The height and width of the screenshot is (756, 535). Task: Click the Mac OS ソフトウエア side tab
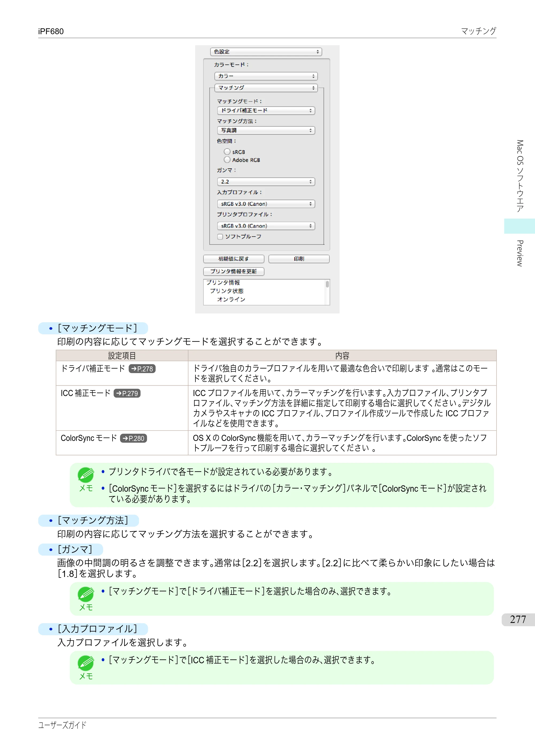(520, 176)
